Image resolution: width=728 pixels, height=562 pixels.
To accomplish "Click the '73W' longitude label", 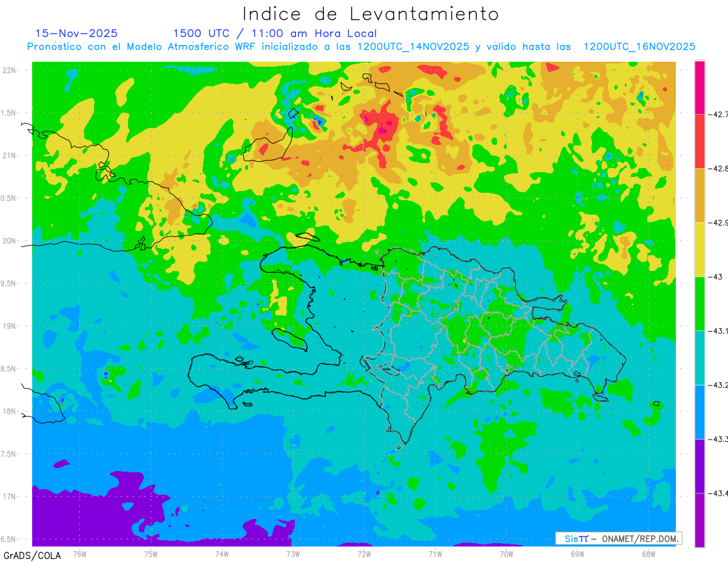I will pos(293,553).
